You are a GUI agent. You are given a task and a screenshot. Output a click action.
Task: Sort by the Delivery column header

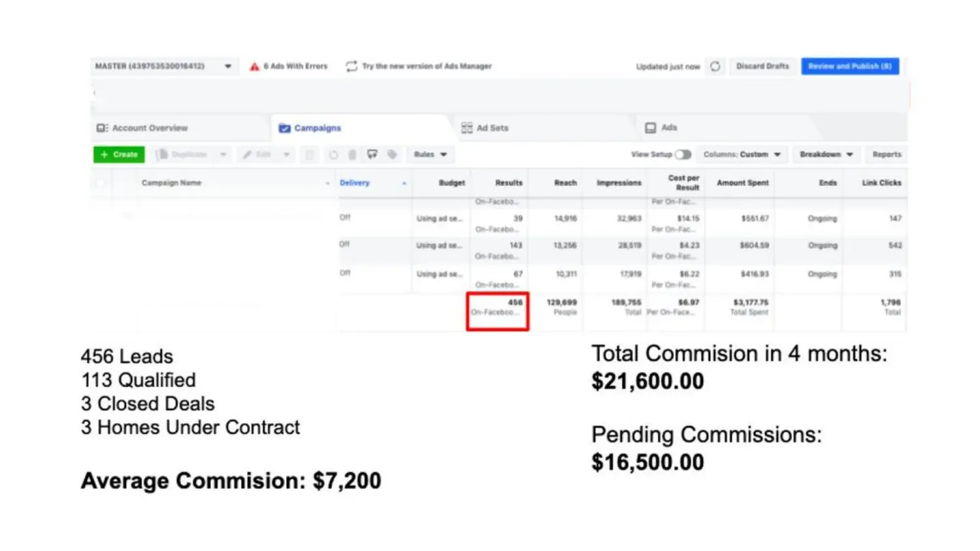pos(355,183)
